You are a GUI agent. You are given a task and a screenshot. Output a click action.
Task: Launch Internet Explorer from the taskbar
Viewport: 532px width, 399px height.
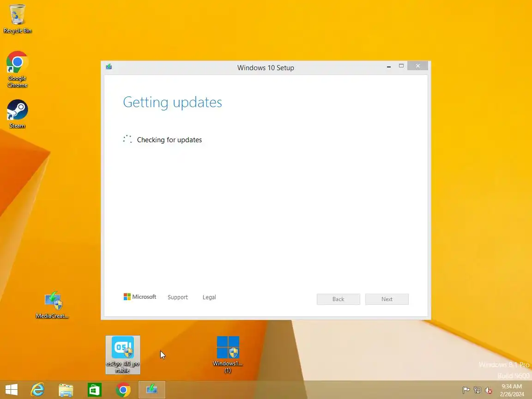point(38,389)
